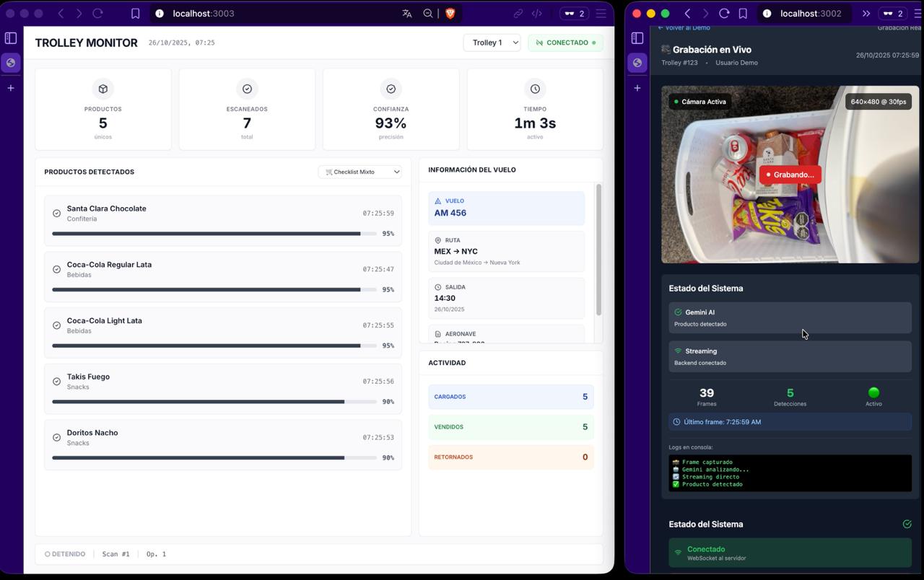This screenshot has width=924, height=580.
Task: Click the flight information panel scrollbar
Action: pos(598,250)
